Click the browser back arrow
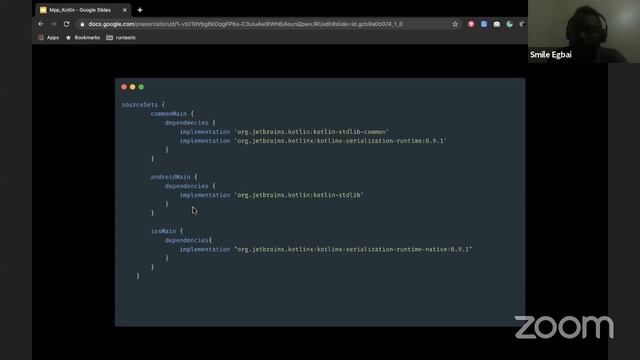The height and width of the screenshot is (360, 640). pos(41,24)
